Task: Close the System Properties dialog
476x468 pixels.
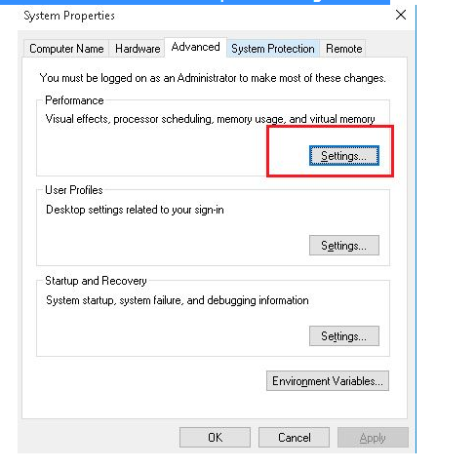Action: click(401, 15)
